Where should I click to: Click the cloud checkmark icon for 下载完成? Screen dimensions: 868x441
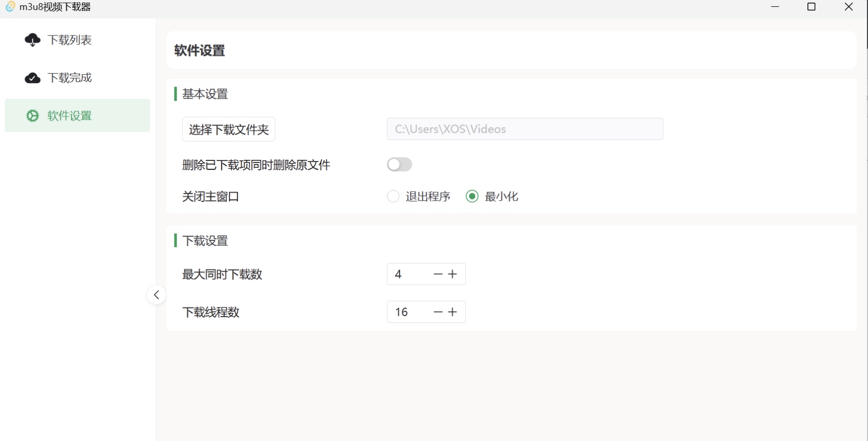tap(32, 78)
